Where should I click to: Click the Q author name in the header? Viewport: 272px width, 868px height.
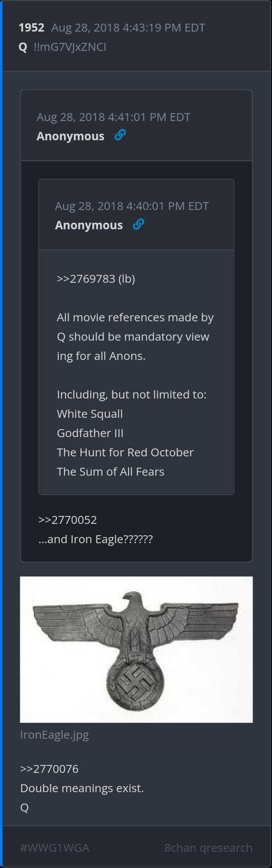pos(23,47)
